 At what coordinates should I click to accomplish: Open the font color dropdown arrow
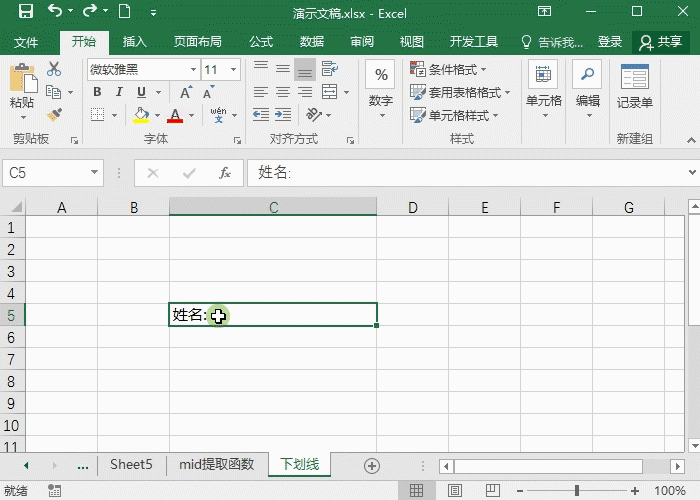pyautogui.click(x=192, y=116)
